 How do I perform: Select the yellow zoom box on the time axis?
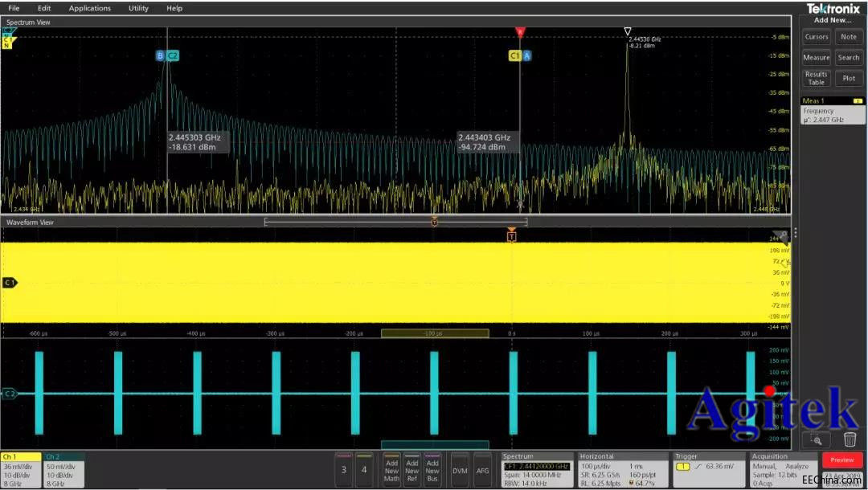click(435, 333)
